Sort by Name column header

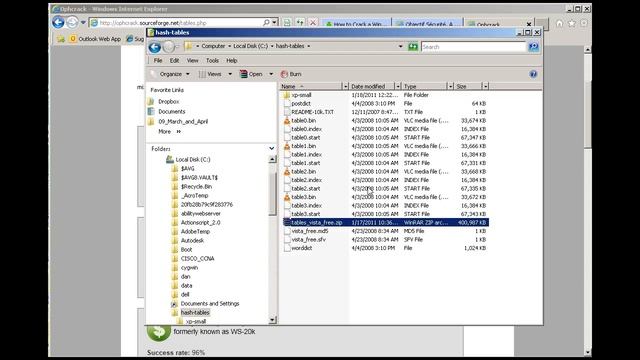[310, 87]
